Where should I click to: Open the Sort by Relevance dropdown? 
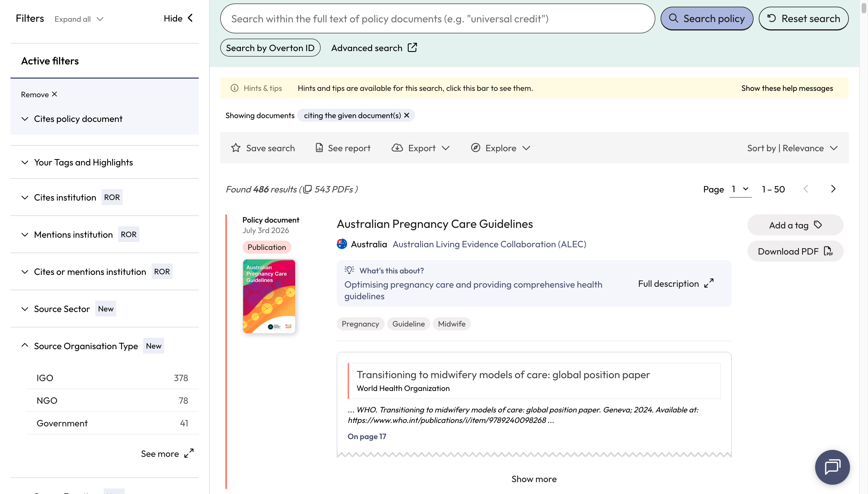pos(793,148)
